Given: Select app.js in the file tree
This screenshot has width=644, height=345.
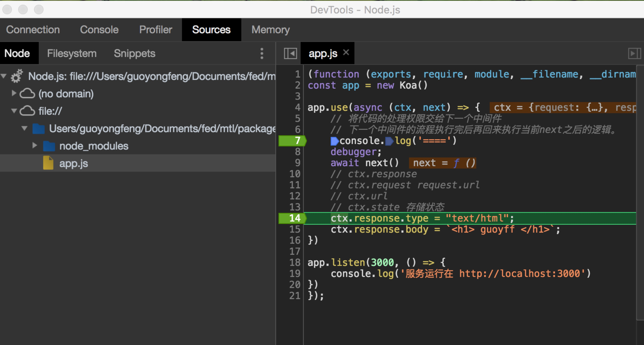Looking at the screenshot, I should [74, 164].
